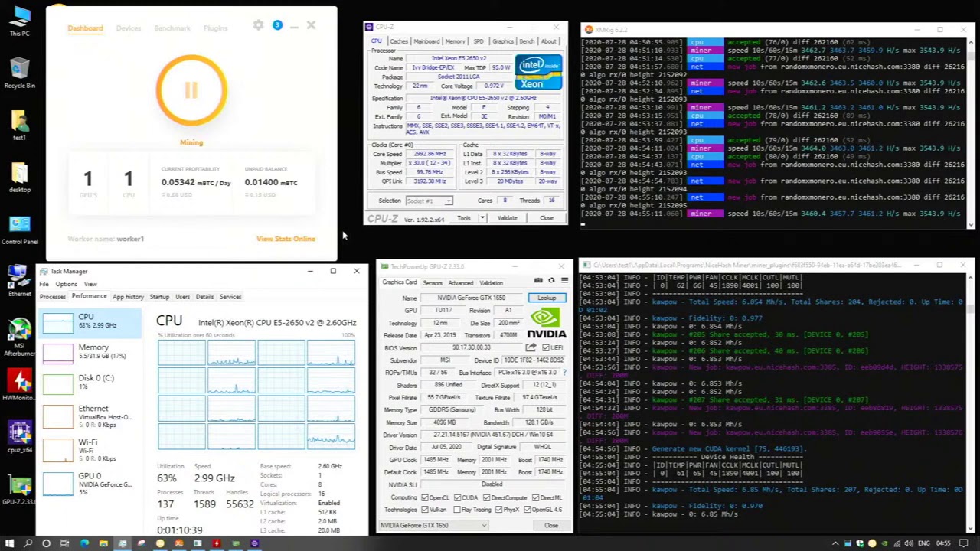The image size is (980, 551).
Task: Click the Validate button in CPU-Z
Action: click(x=507, y=218)
